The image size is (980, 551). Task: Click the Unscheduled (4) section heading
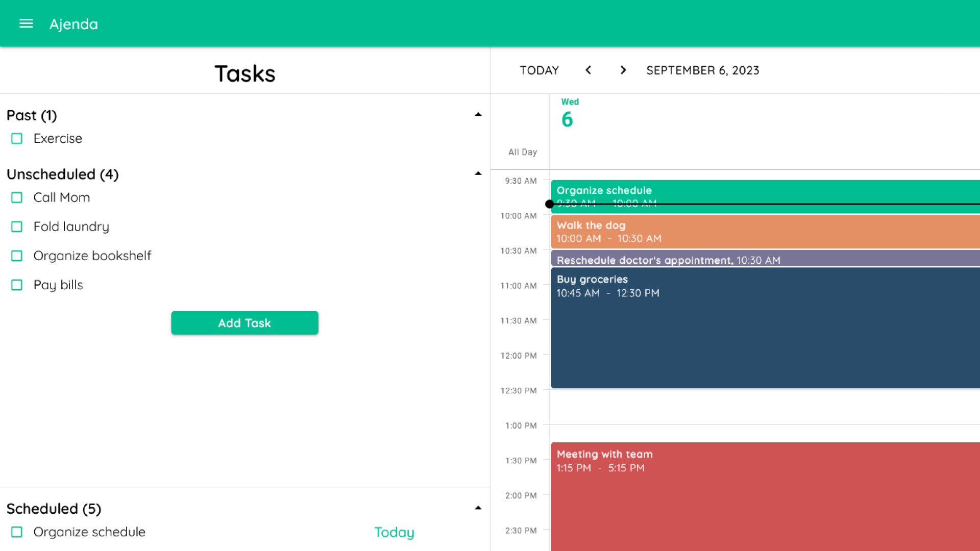pyautogui.click(x=63, y=174)
